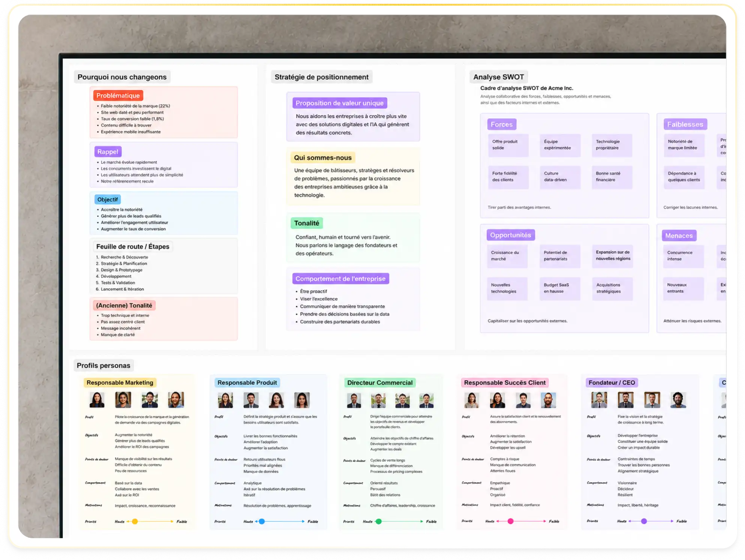This screenshot has width=745, height=560.
Task: Select the "Stratégie de positionnement" section title
Action: (321, 77)
